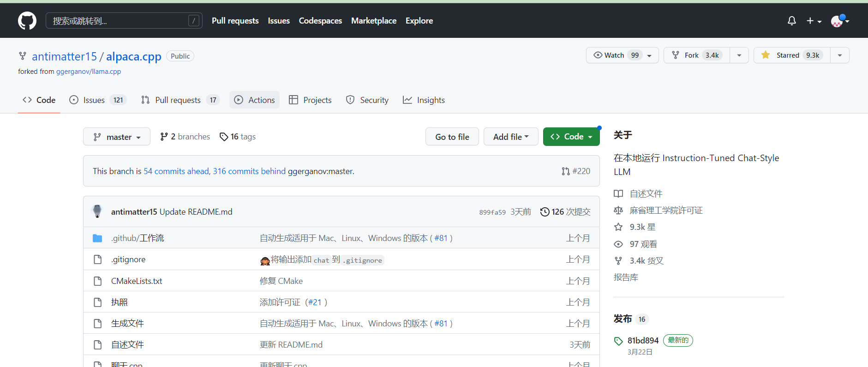Switch to the Projects tab
This screenshot has height=367, width=868.
[x=310, y=100]
